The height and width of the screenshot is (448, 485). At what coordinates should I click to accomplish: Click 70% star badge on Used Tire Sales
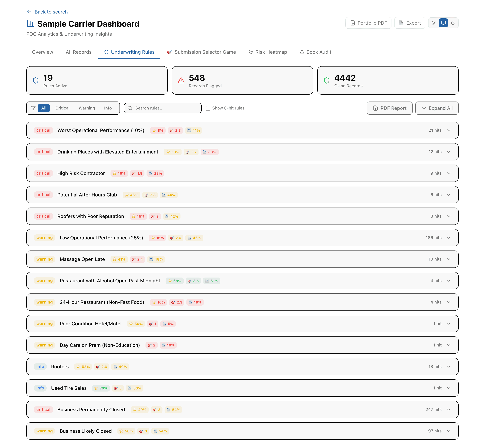tap(101, 388)
